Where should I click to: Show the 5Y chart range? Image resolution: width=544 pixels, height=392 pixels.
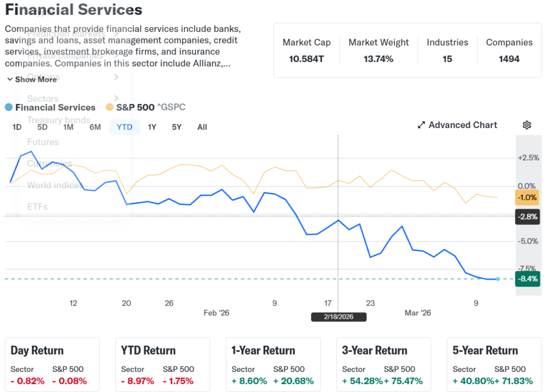(177, 127)
